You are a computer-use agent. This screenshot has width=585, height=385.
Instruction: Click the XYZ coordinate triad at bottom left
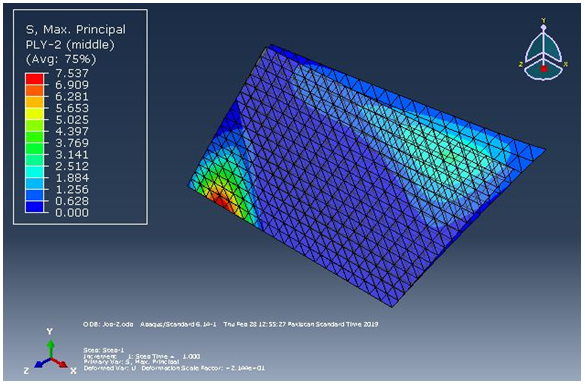50,352
